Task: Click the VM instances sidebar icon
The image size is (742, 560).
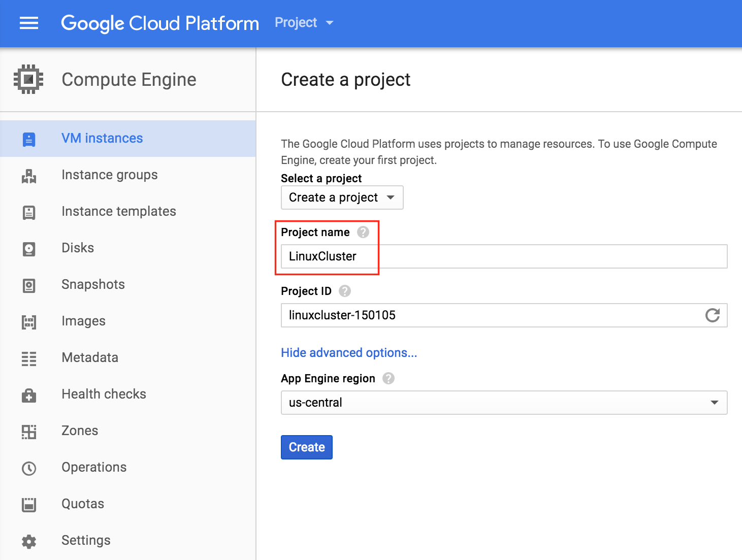Action: [29, 139]
